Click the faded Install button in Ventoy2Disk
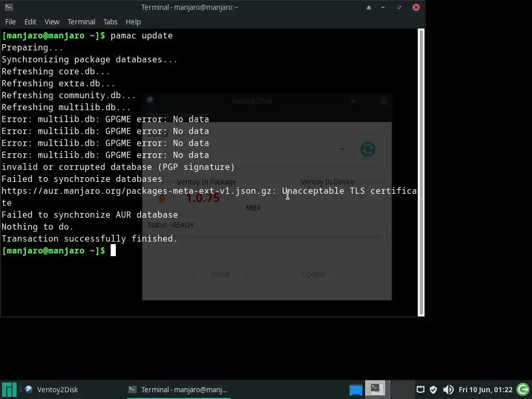The height and width of the screenshot is (399, 532). [220, 274]
